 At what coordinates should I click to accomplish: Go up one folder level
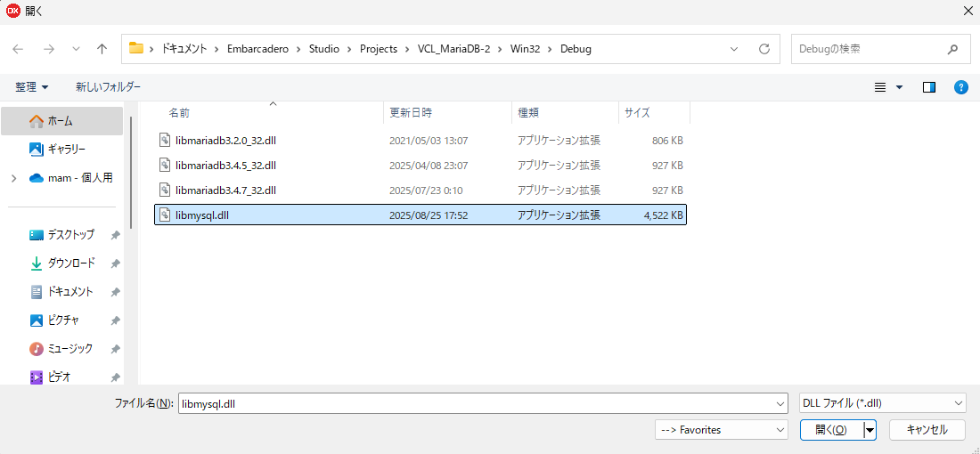pyautogui.click(x=102, y=49)
